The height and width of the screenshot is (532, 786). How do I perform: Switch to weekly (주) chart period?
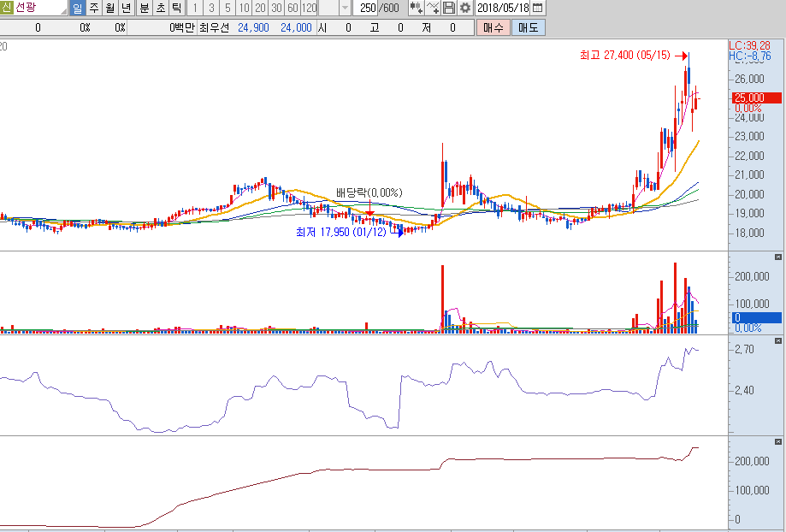(93, 8)
